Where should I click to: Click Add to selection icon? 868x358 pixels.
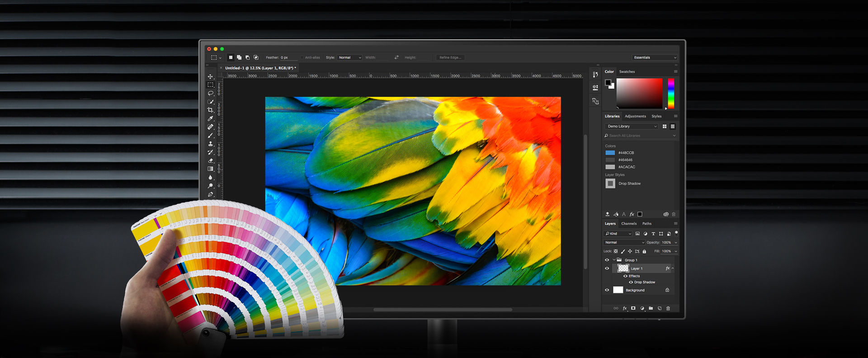pos(239,57)
